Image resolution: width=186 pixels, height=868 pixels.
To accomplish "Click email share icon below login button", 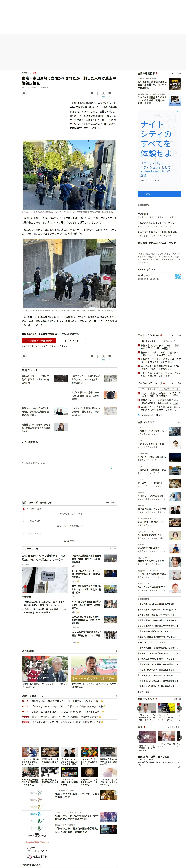I will point(92,356).
